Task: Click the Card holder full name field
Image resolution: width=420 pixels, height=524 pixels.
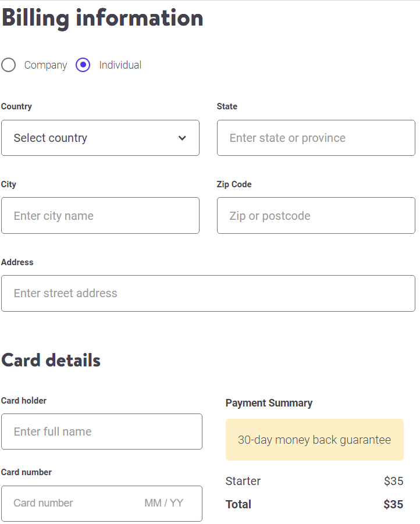Action: click(x=102, y=432)
